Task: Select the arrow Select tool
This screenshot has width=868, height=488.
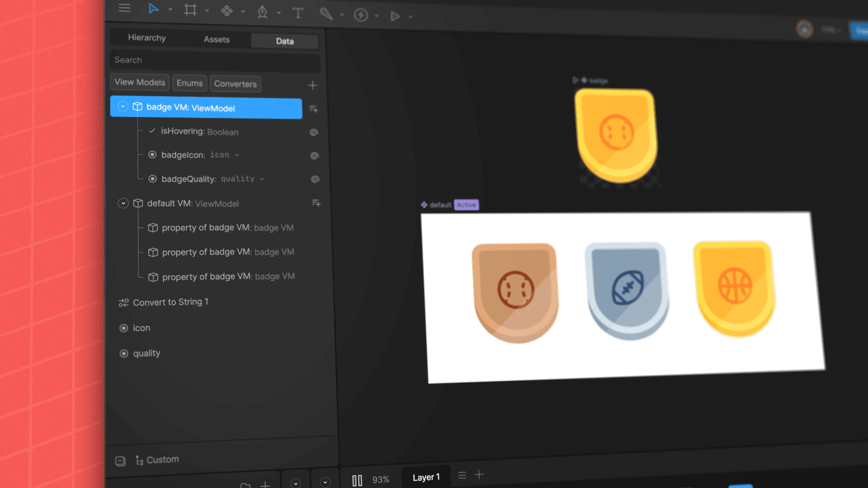Action: 154,9
